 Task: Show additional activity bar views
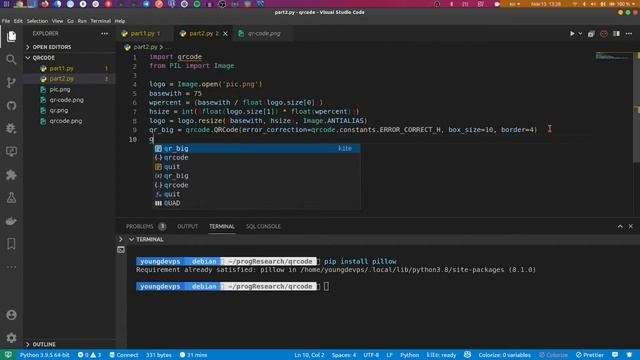coord(11,267)
